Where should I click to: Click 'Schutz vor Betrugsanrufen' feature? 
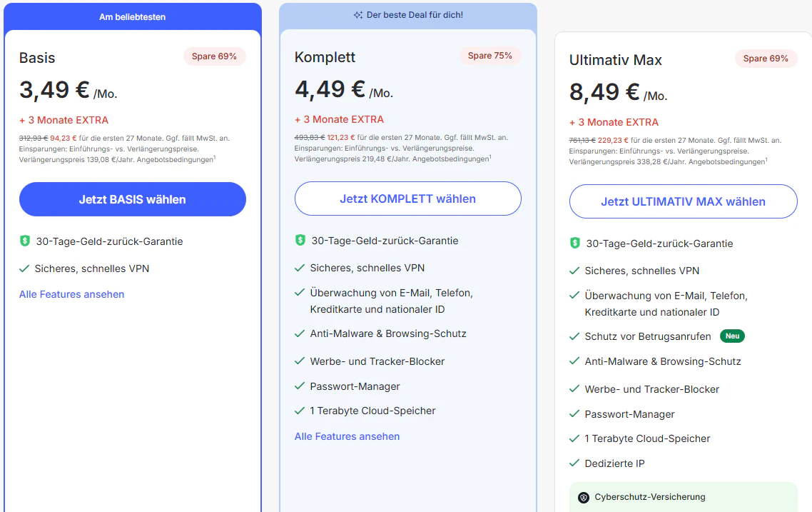648,336
